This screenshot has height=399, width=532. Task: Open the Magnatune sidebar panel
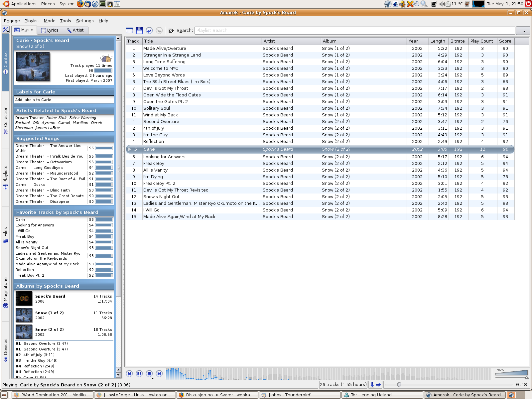click(x=5, y=293)
